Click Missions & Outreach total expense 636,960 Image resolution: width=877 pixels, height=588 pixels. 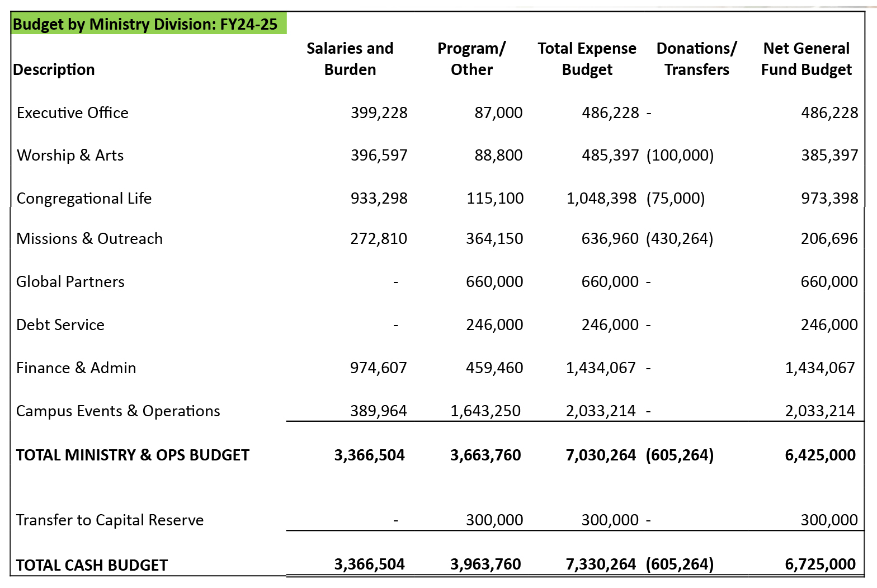click(610, 239)
